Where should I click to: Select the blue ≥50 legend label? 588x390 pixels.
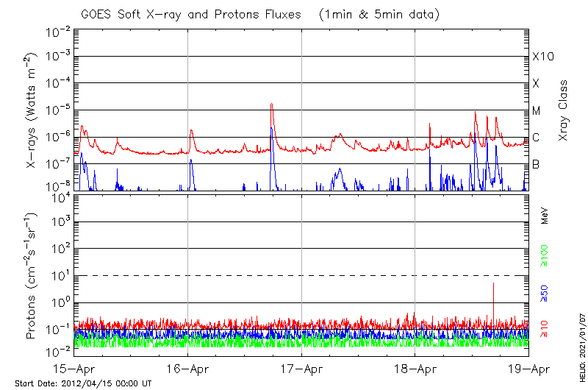click(545, 293)
